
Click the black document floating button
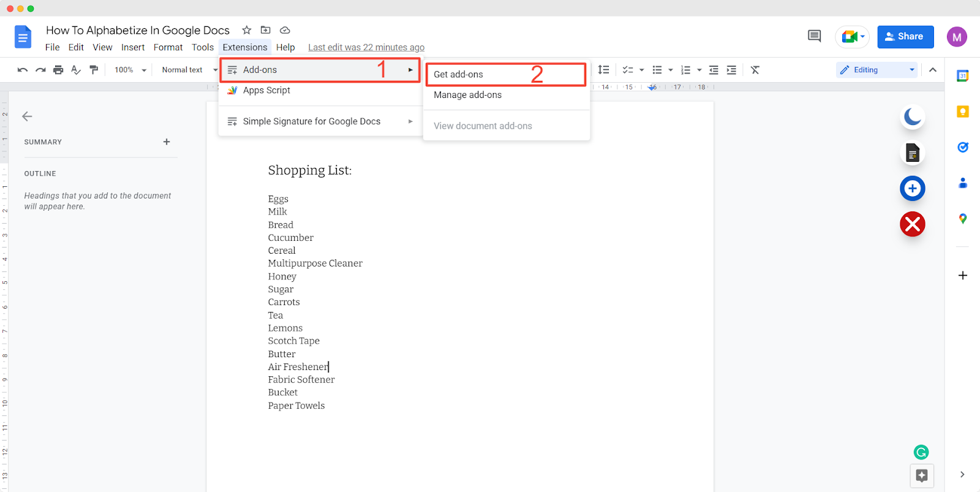(913, 153)
